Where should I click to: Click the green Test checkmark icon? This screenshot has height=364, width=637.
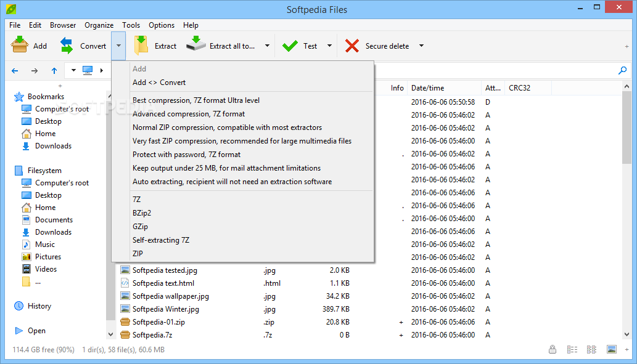click(x=290, y=46)
